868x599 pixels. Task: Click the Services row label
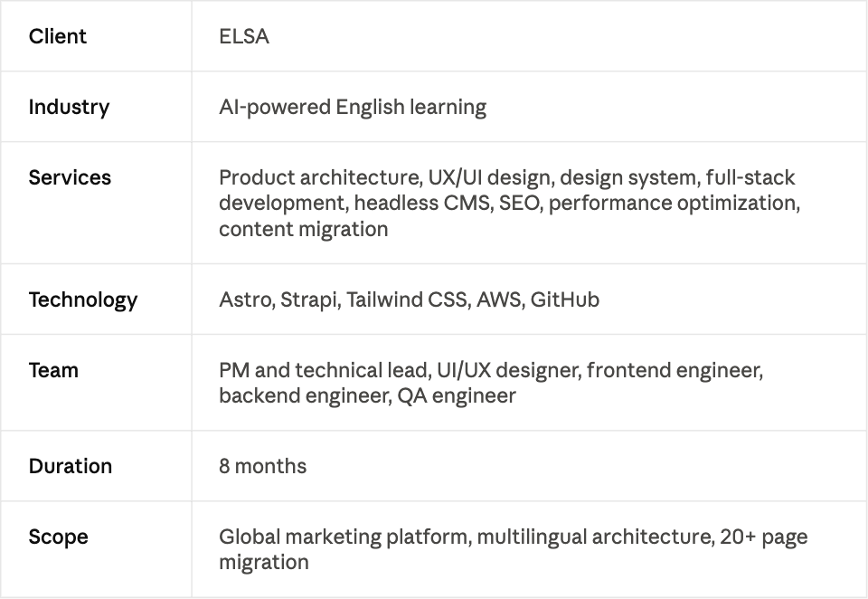[x=70, y=177]
